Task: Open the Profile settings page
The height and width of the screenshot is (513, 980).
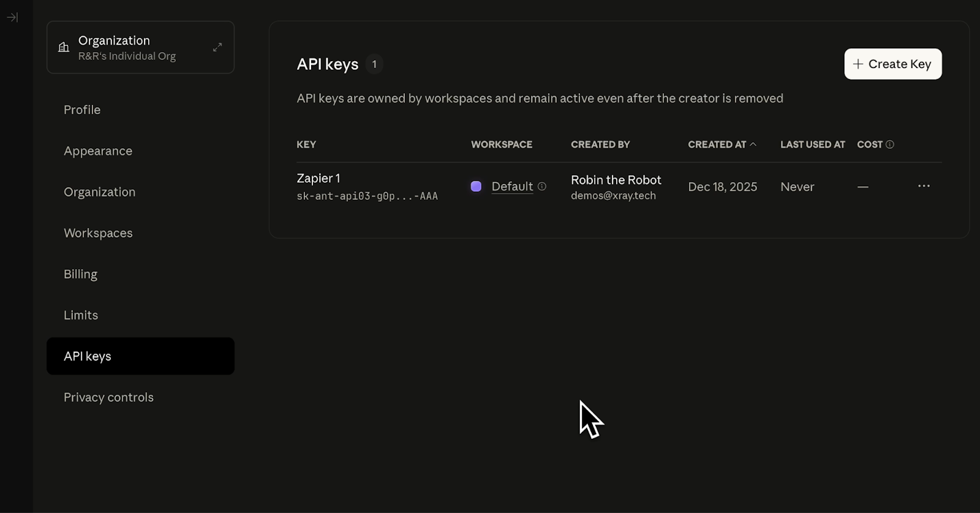Action: [x=82, y=110]
